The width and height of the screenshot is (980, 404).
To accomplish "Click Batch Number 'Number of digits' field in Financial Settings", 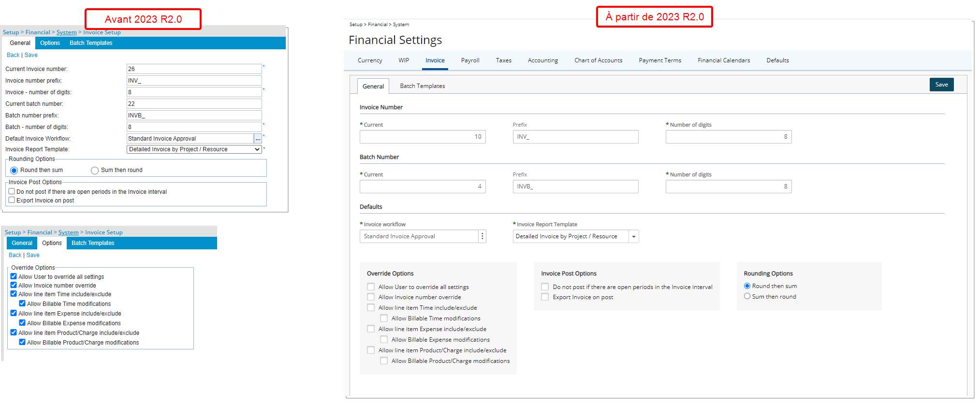I will pyautogui.click(x=729, y=187).
